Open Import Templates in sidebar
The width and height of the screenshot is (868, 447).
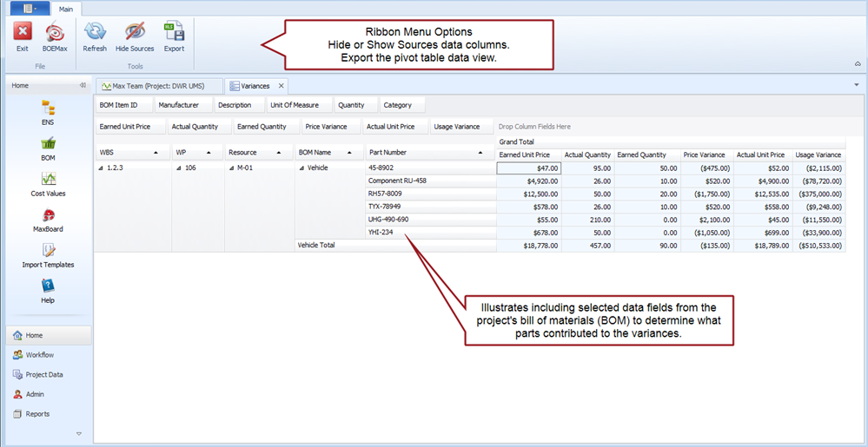(48, 252)
